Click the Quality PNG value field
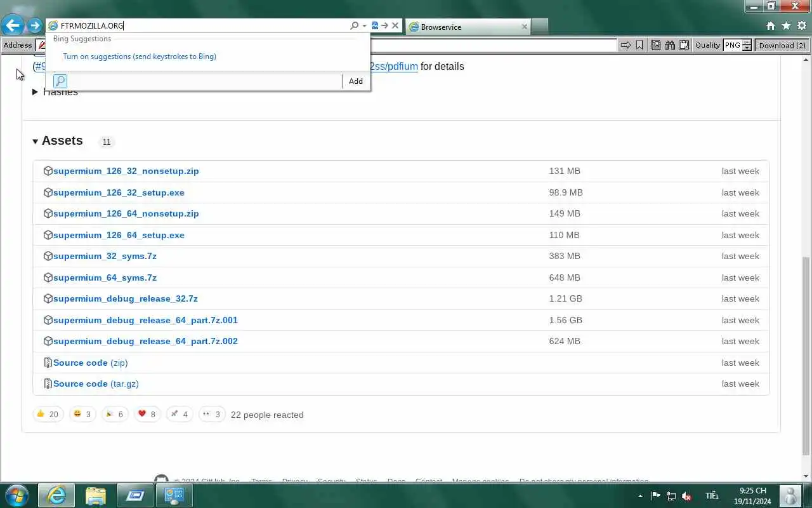 (733, 45)
